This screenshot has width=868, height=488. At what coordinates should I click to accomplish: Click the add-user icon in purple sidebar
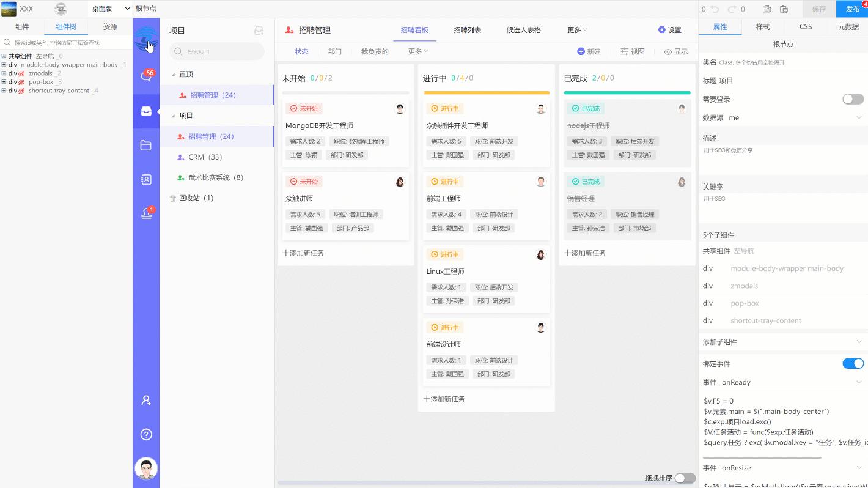(146, 401)
